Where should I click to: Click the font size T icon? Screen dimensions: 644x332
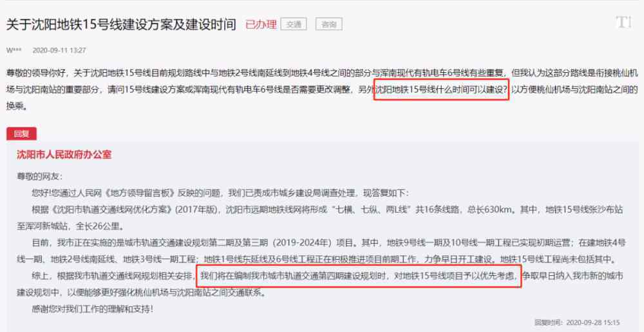[x=623, y=22]
